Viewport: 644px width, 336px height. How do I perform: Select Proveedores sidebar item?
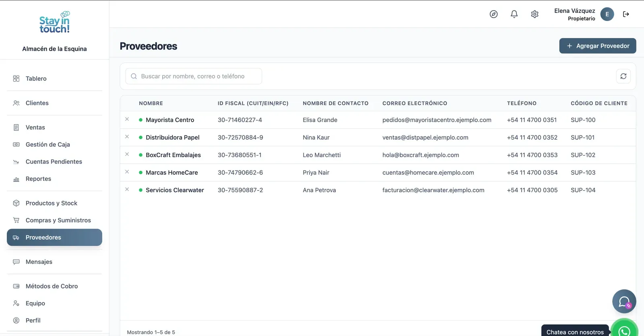point(54,237)
